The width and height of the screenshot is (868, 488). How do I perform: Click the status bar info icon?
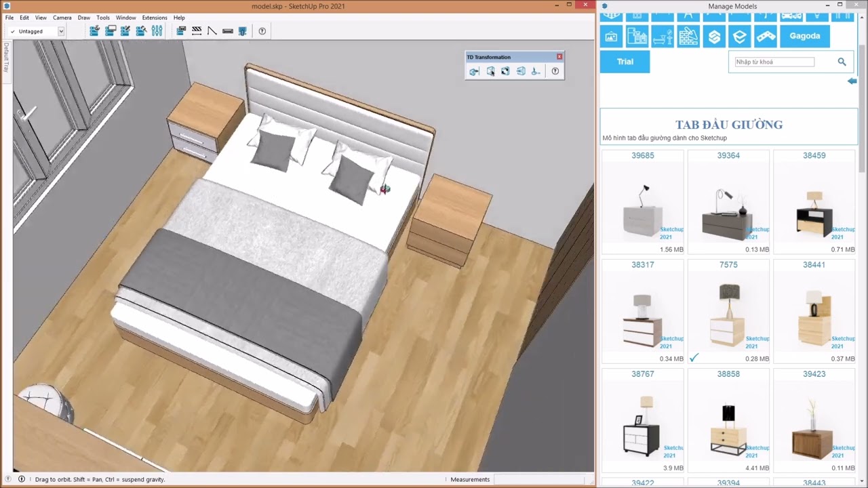pyautogui.click(x=22, y=479)
